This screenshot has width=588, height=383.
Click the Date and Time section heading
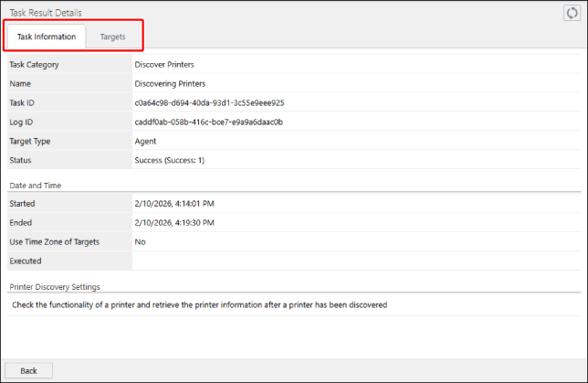pos(36,185)
